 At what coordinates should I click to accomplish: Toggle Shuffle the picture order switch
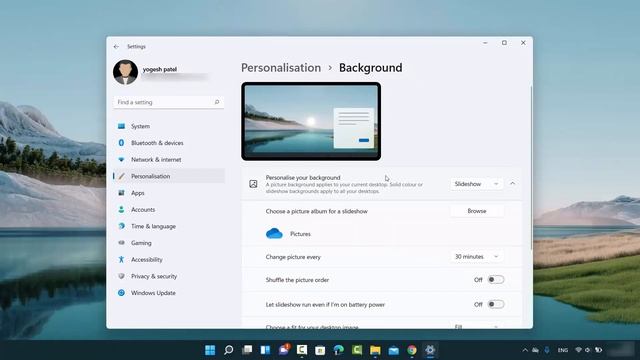[496, 280]
